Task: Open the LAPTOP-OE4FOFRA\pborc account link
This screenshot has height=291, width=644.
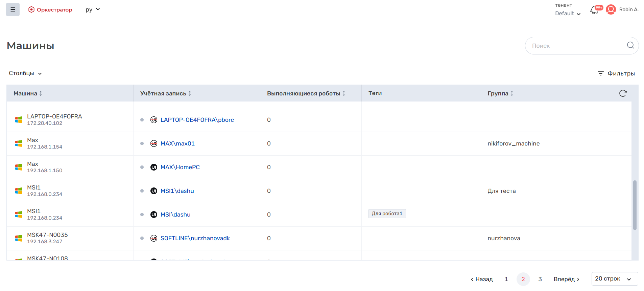Action: [x=197, y=120]
